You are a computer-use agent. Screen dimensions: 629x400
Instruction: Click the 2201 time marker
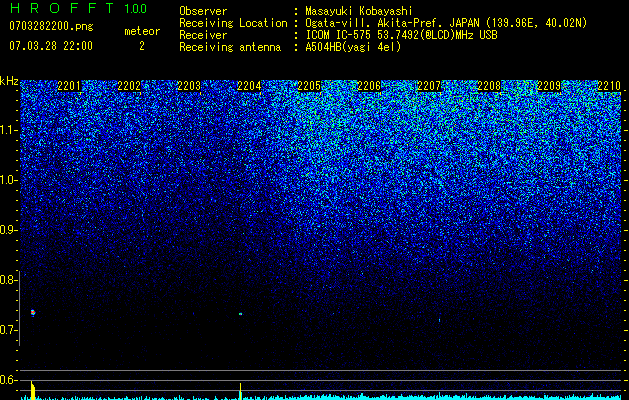coord(69,86)
